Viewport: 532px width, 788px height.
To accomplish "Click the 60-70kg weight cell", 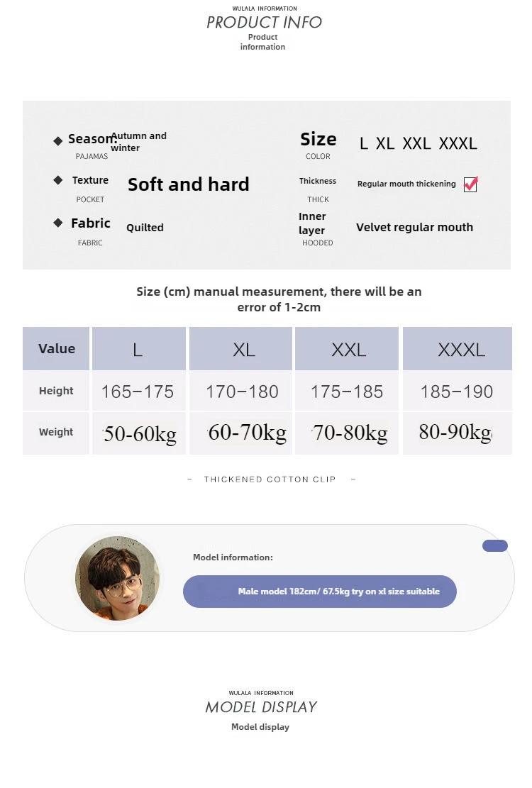I will (x=247, y=433).
